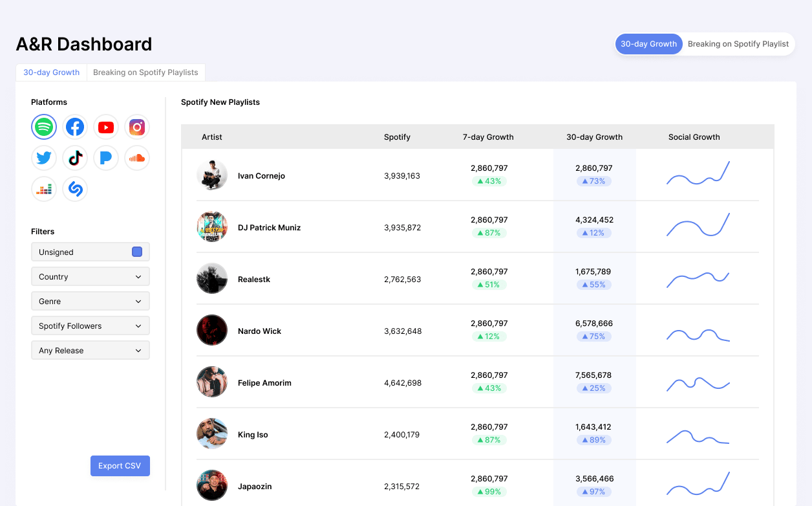Expand the Genre filter dropdown

point(91,301)
